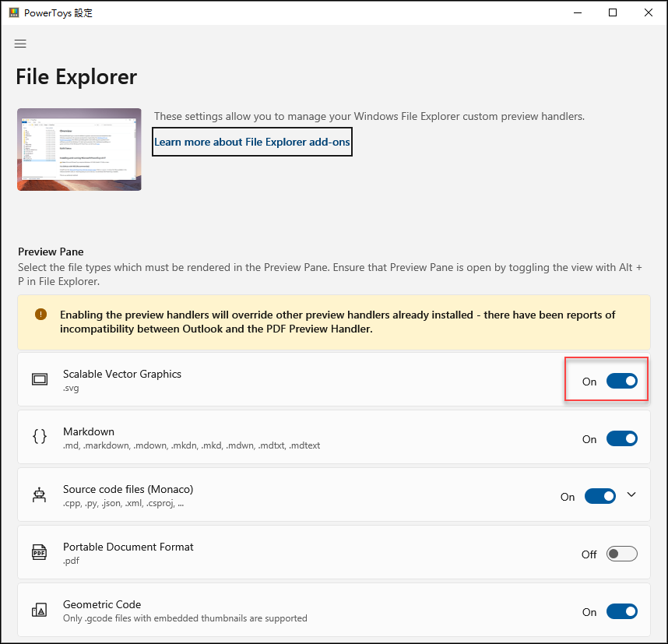Screen dimensions: 668x644
Task: Click the File Explorer page heading
Action: coord(76,77)
